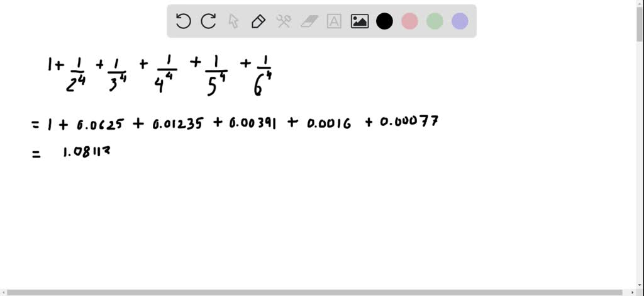The image size is (644, 296).
Task: Insert an image with picture icon
Action: tap(359, 21)
